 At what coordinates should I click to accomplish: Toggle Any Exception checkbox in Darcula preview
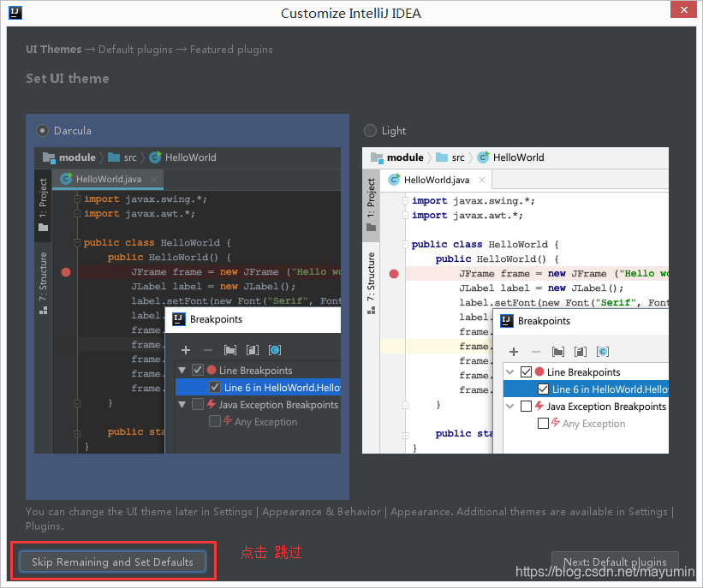[215, 421]
